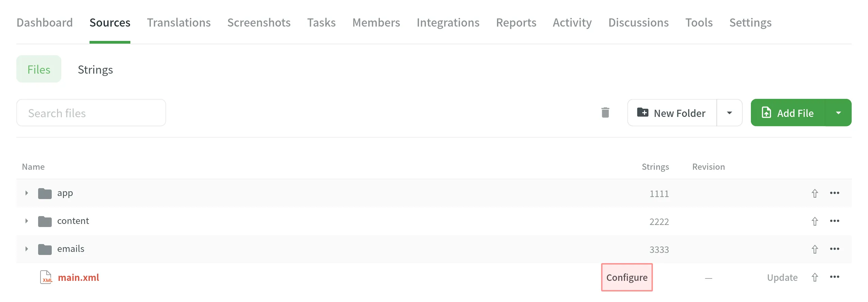The width and height of the screenshot is (868, 302).
Task: Expand the app folder tree
Action: coord(27,193)
